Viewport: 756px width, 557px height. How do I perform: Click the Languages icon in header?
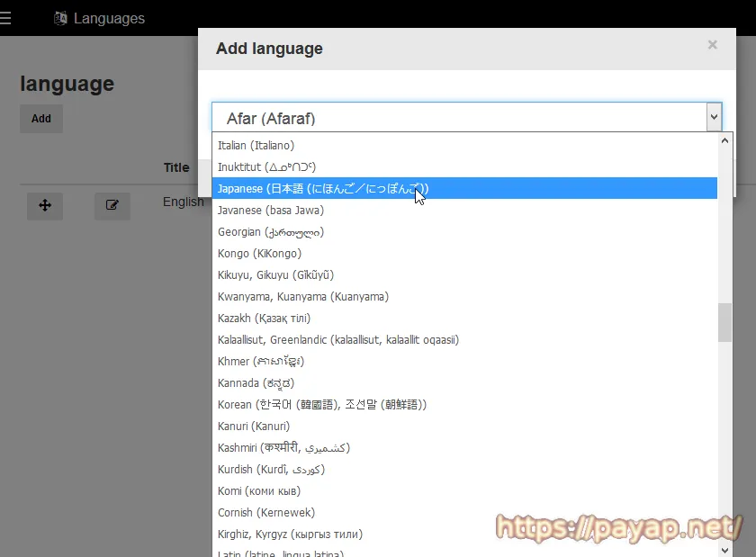click(x=61, y=18)
